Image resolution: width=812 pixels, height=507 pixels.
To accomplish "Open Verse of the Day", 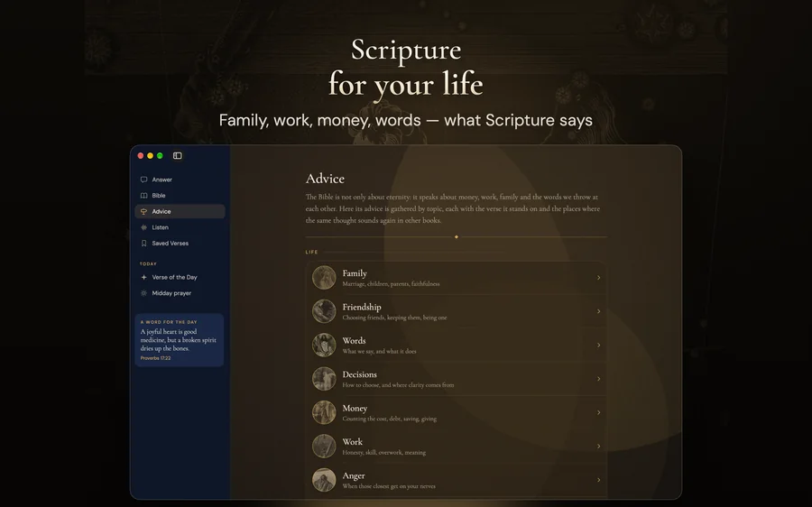I will [180, 277].
